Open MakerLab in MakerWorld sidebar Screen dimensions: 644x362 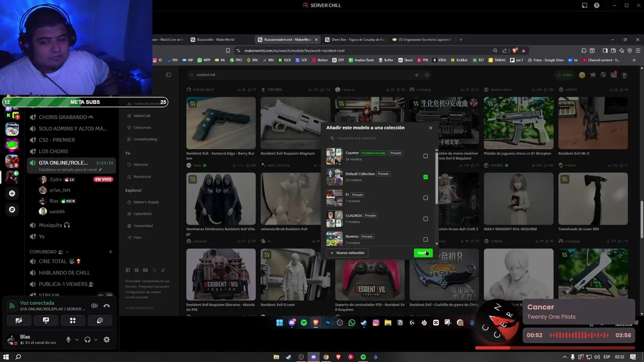[x=142, y=116]
